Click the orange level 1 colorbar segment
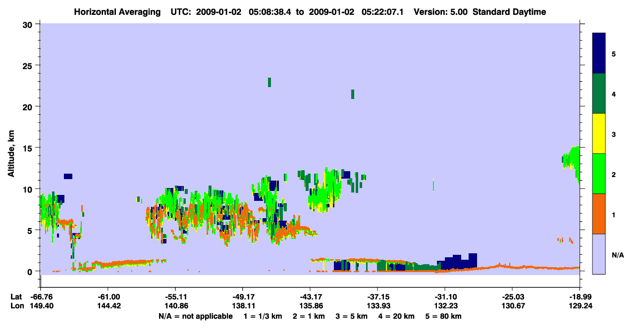 pos(599,214)
